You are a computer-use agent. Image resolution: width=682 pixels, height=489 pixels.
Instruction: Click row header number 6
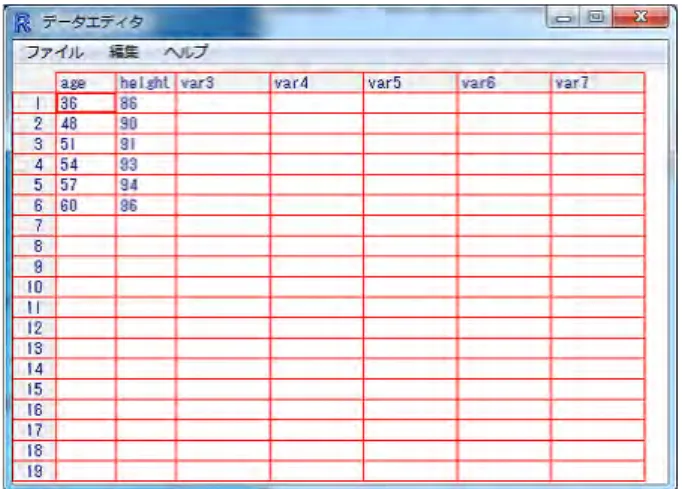point(35,205)
